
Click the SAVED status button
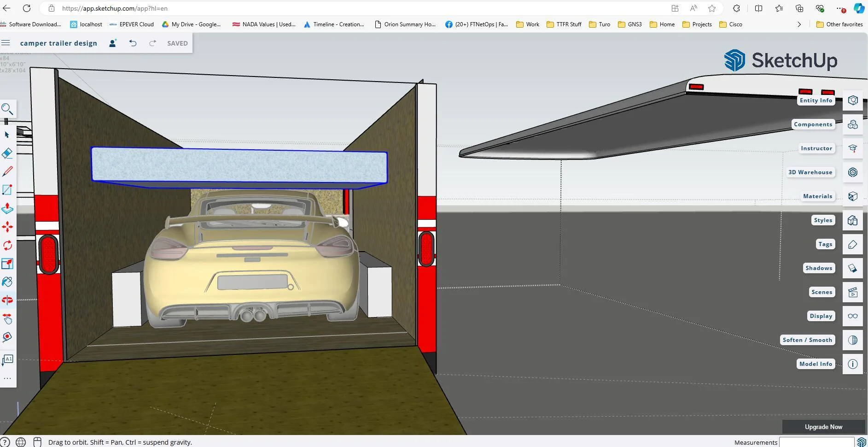[x=177, y=43]
